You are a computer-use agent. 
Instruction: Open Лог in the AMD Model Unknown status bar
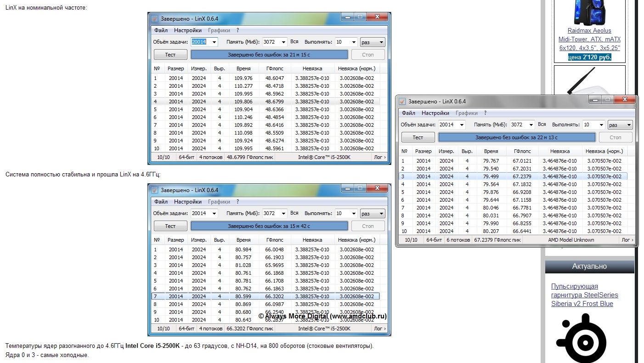coord(627,240)
